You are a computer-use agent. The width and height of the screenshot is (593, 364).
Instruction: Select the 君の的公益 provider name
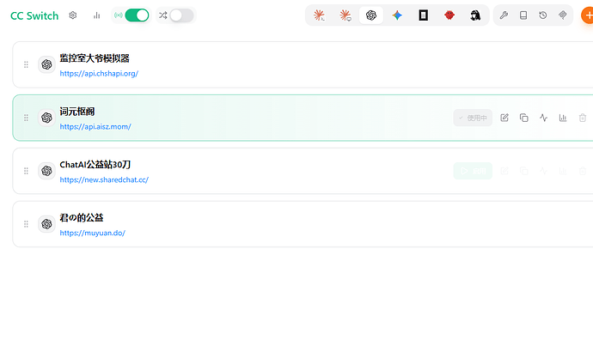(x=82, y=218)
